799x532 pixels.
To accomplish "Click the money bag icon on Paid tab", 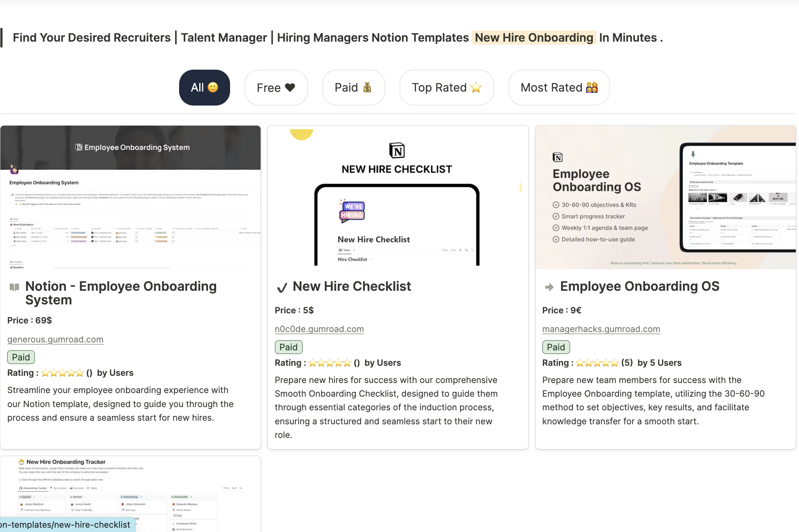I will point(367,88).
